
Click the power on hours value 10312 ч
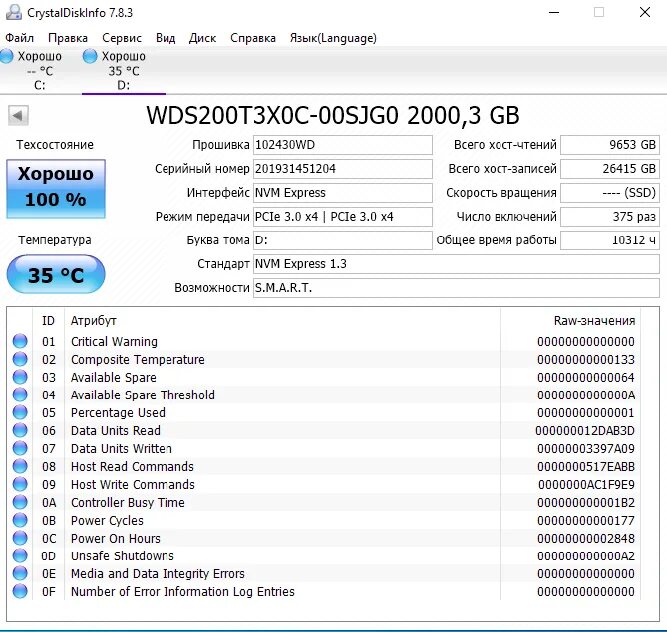(610, 240)
